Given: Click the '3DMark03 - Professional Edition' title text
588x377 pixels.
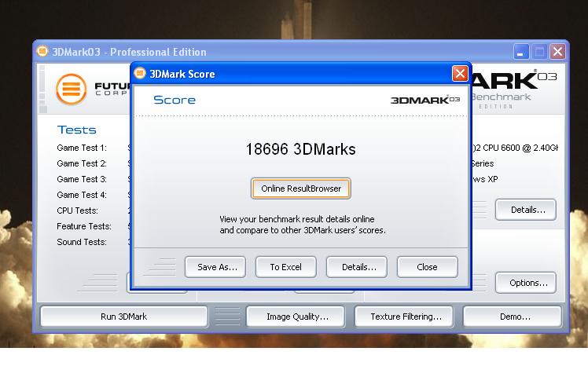Looking at the screenshot, I should (129, 52).
